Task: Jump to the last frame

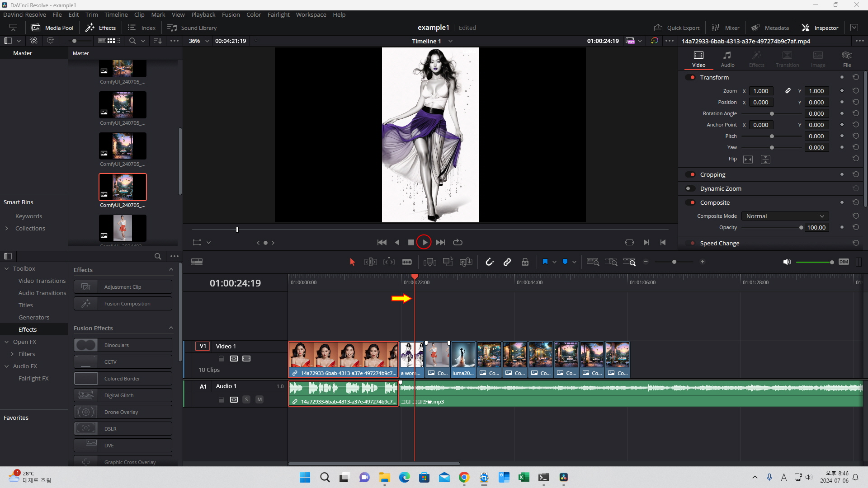Action: pos(440,243)
